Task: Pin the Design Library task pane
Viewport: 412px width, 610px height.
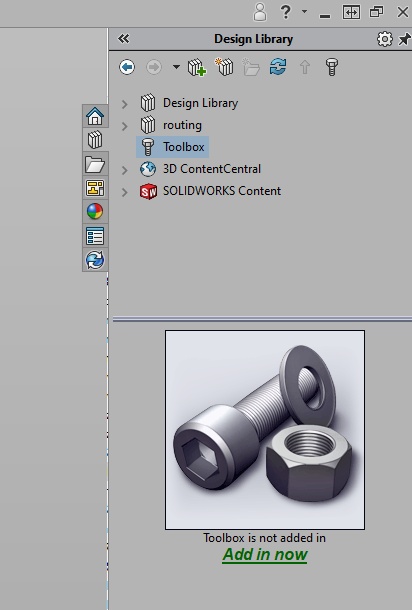Action: click(405, 39)
